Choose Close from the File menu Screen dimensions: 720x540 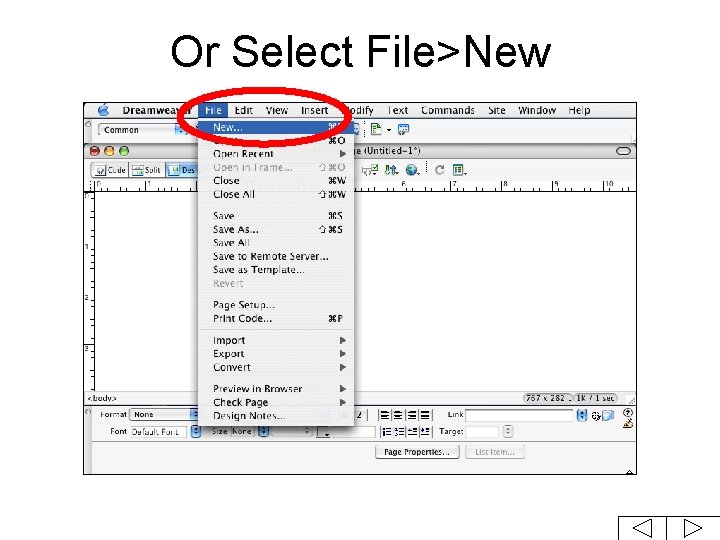278,180
